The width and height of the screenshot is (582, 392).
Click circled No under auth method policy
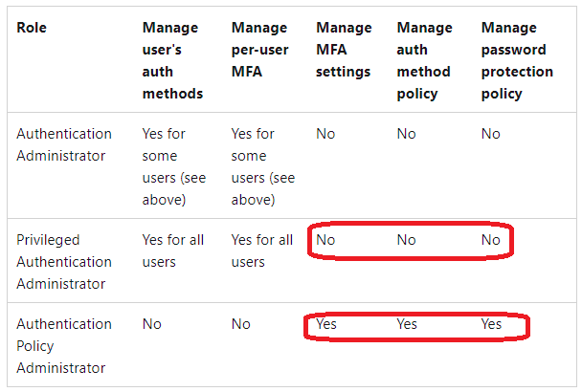click(407, 240)
